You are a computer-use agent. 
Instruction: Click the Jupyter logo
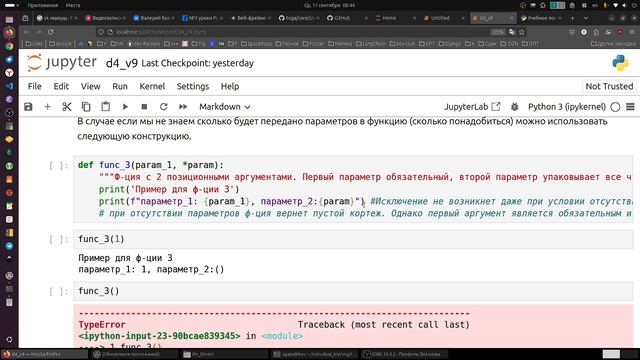click(62, 63)
